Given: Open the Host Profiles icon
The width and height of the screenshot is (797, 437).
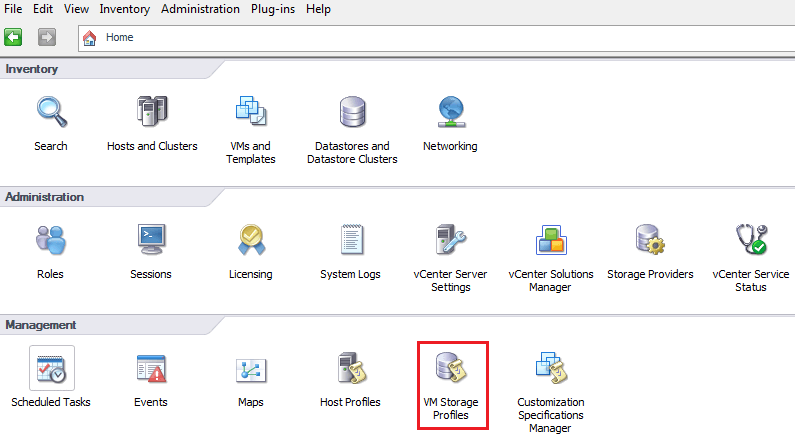Looking at the screenshot, I should click(351, 367).
